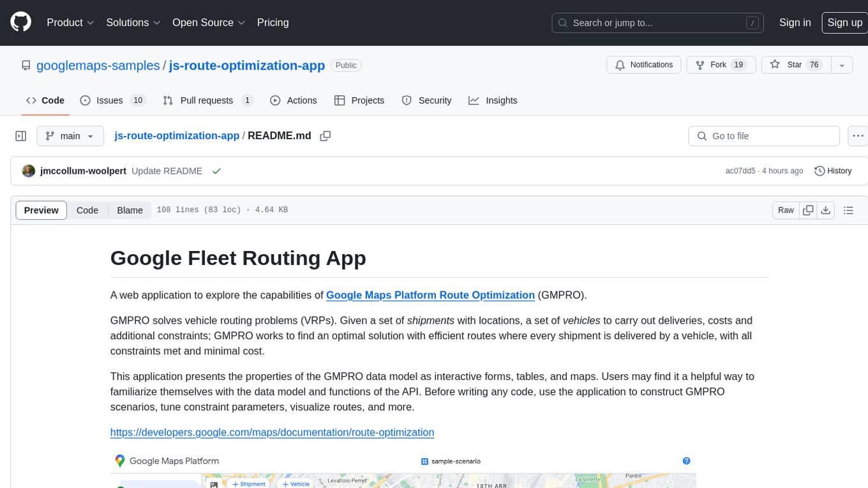Viewport: 868px width, 488px height.
Task: Open the file History
Action: click(833, 171)
